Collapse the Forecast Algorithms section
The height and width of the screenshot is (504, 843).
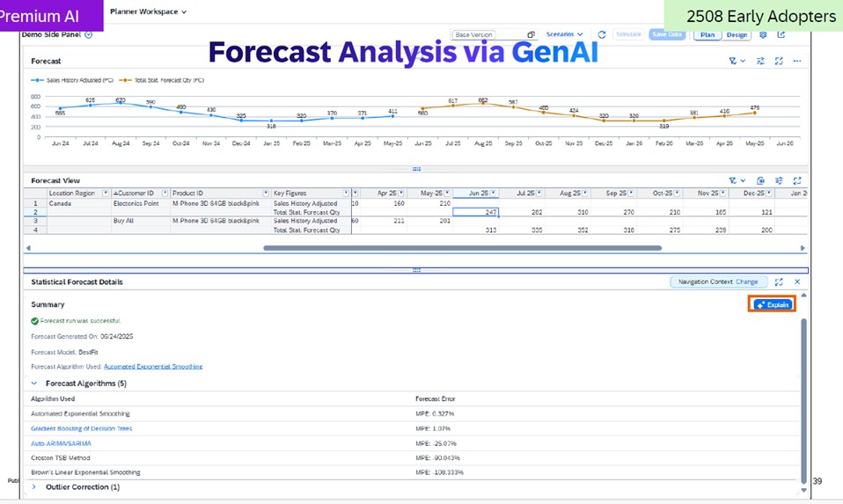(x=34, y=383)
